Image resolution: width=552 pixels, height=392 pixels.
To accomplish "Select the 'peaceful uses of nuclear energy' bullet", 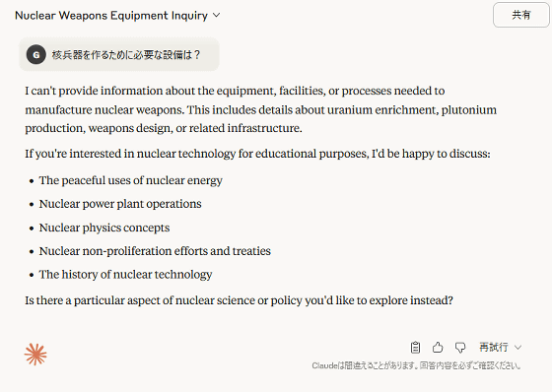I will (130, 180).
